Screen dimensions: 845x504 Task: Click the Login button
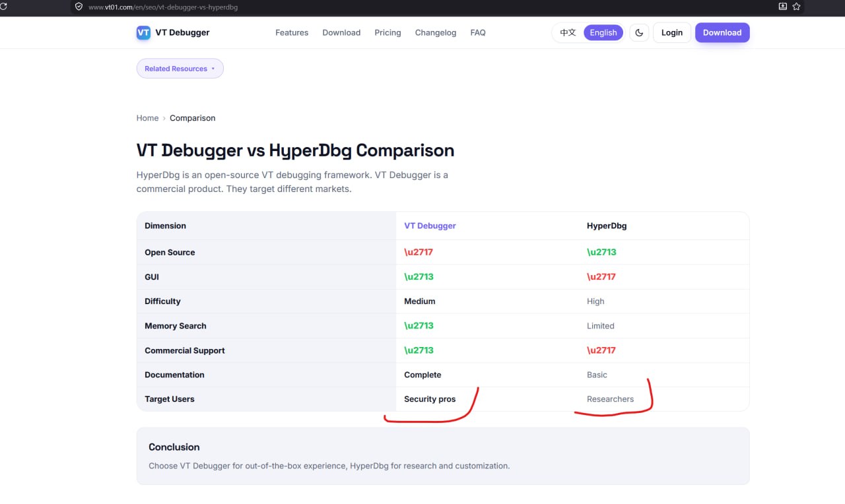click(672, 32)
